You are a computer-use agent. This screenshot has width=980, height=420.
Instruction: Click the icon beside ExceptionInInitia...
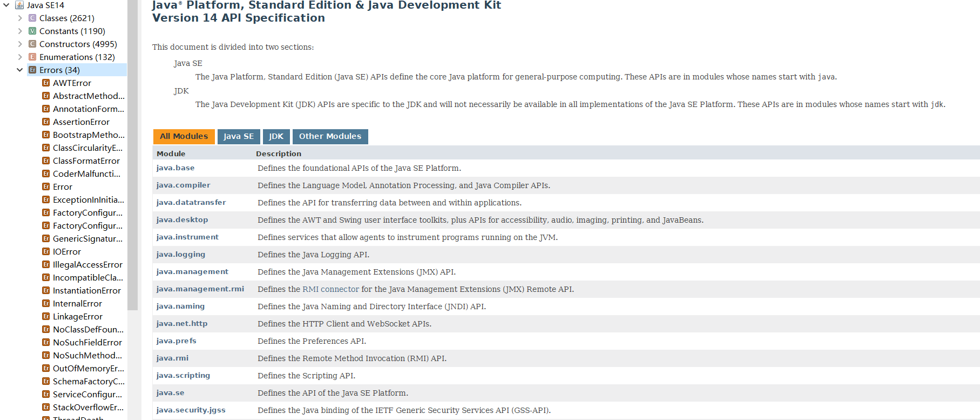(46, 199)
